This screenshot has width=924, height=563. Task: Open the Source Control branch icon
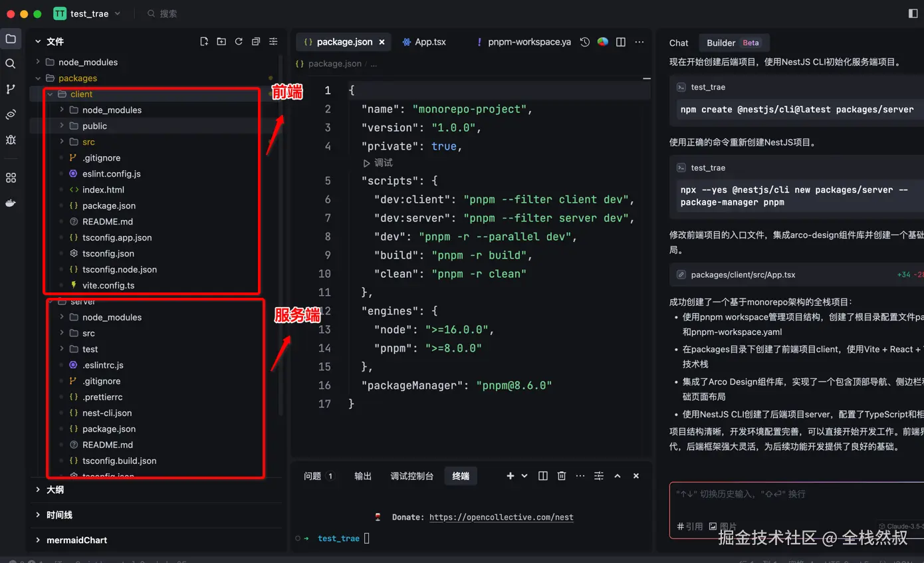click(x=11, y=89)
